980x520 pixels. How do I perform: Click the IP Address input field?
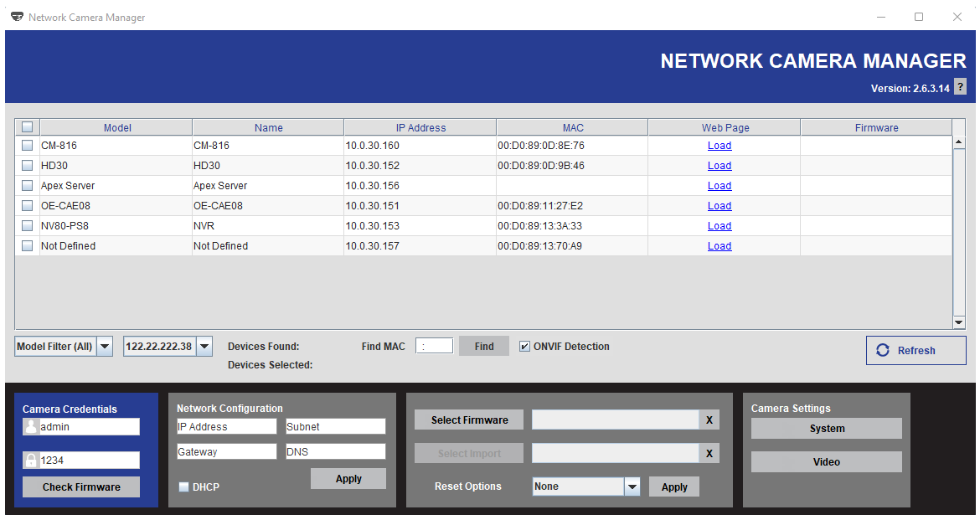coord(226,426)
